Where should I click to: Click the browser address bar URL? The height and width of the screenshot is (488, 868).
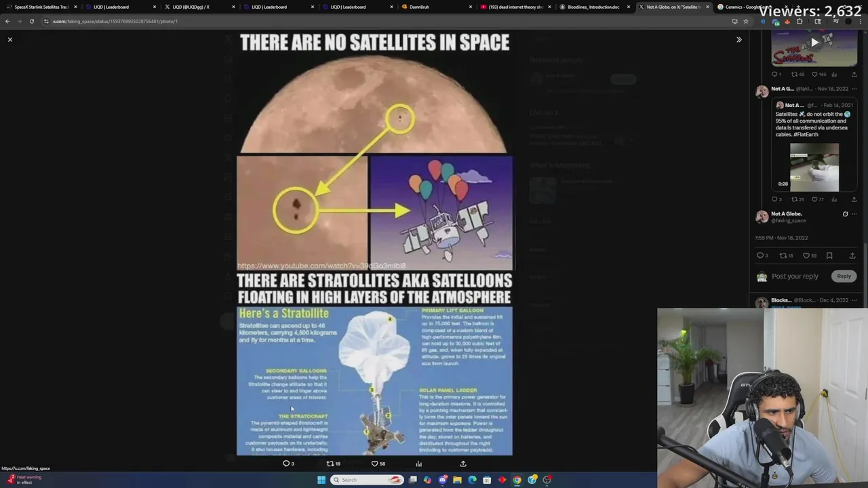115,21
